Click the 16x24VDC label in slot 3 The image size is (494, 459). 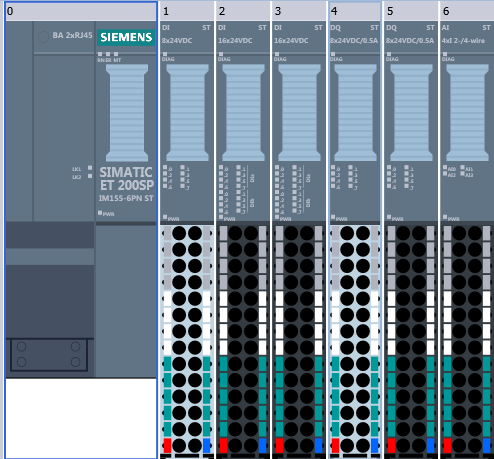[291, 41]
